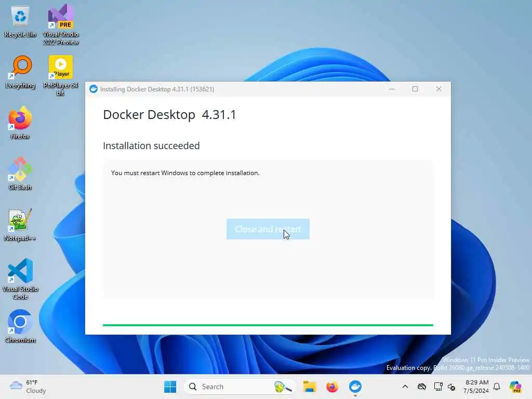Click the "Docker Desktop 4.31.1" heading
Image resolution: width=532 pixels, height=399 pixels.
tap(169, 115)
